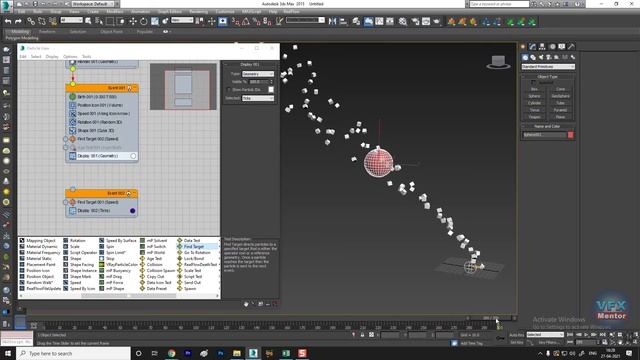Click the Box primitive button

click(534, 89)
